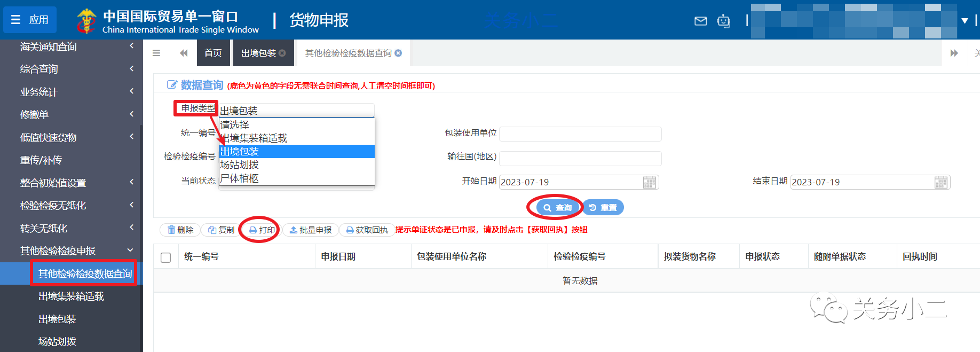
Task: Click the 获取回执 button
Action: click(x=367, y=230)
